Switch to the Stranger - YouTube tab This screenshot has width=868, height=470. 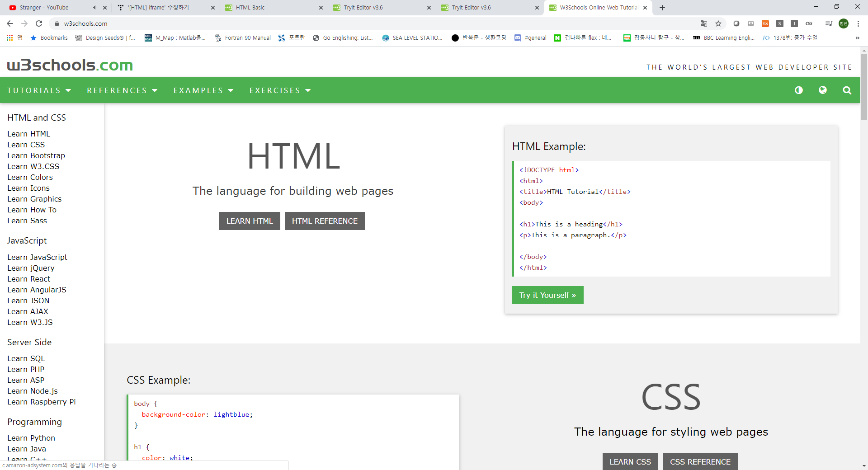[x=50, y=8]
